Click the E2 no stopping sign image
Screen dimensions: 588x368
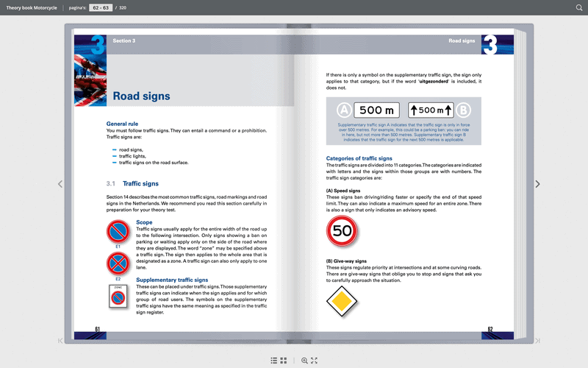click(x=118, y=263)
